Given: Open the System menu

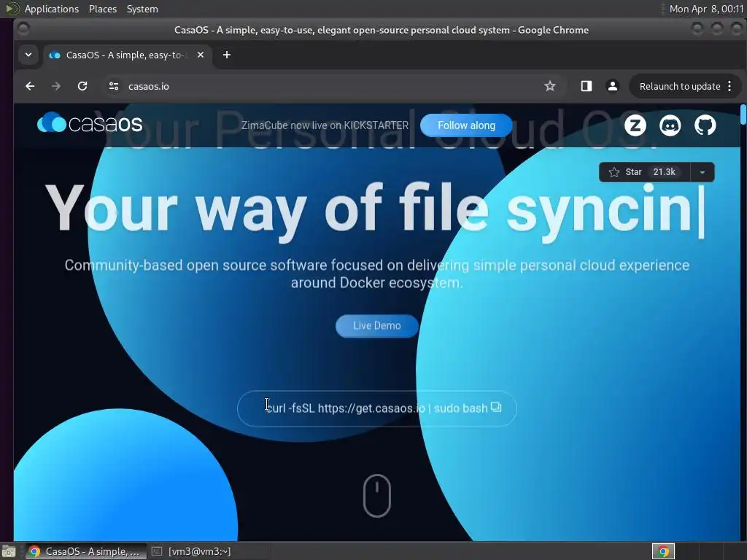Looking at the screenshot, I should pyautogui.click(x=142, y=9).
